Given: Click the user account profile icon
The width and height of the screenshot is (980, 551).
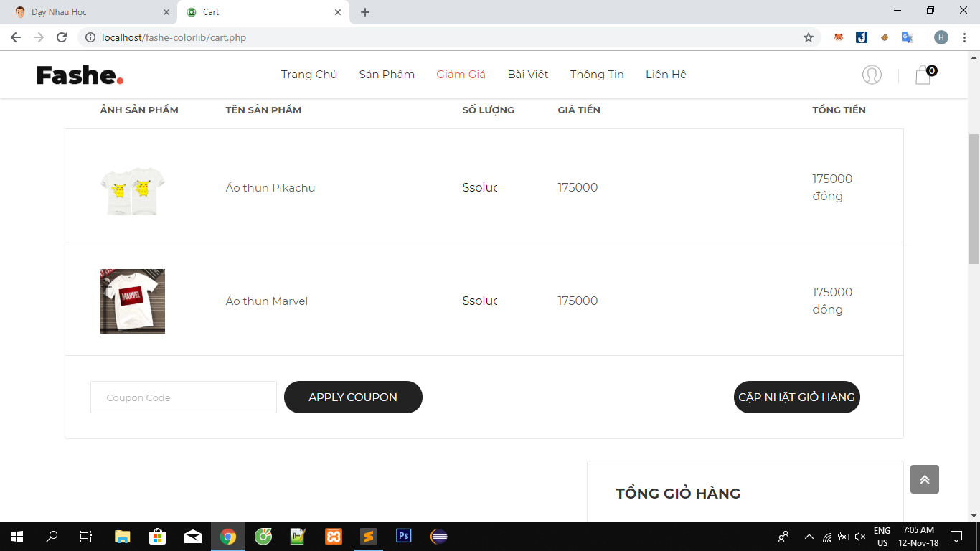Looking at the screenshot, I should pyautogui.click(x=872, y=75).
